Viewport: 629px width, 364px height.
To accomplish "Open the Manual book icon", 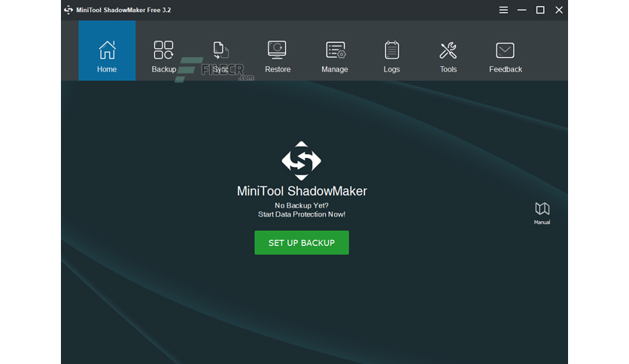I will [x=542, y=214].
